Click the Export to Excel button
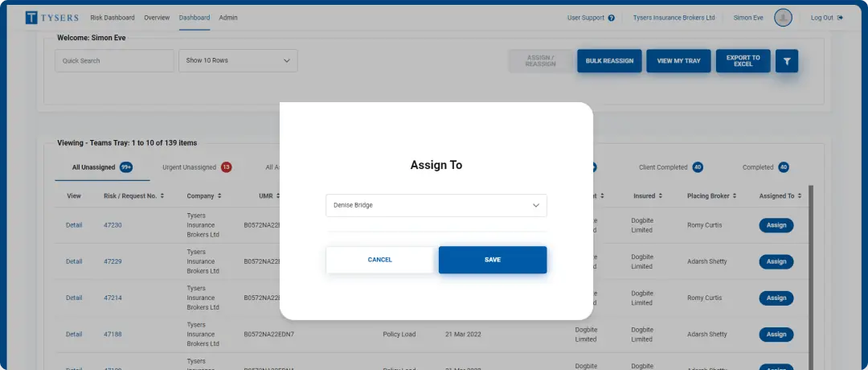The width and height of the screenshot is (868, 370). pos(743,61)
